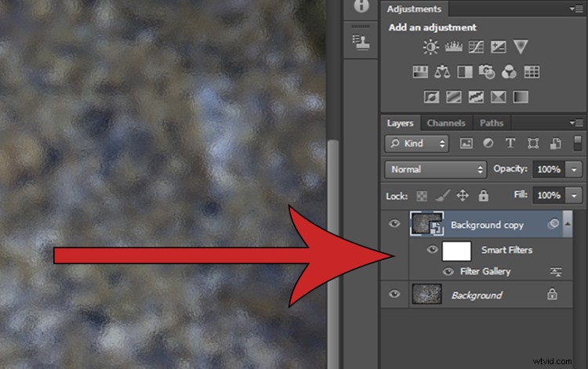Viewport: 588px width, 369px height.
Task: Hide the Filter Gallery effect
Action: coord(448,272)
